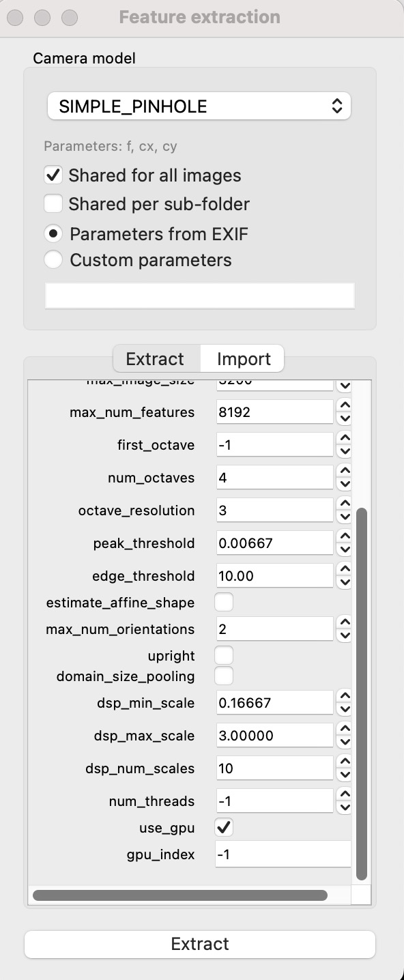Enable Shared per sub-folder

coord(53,203)
